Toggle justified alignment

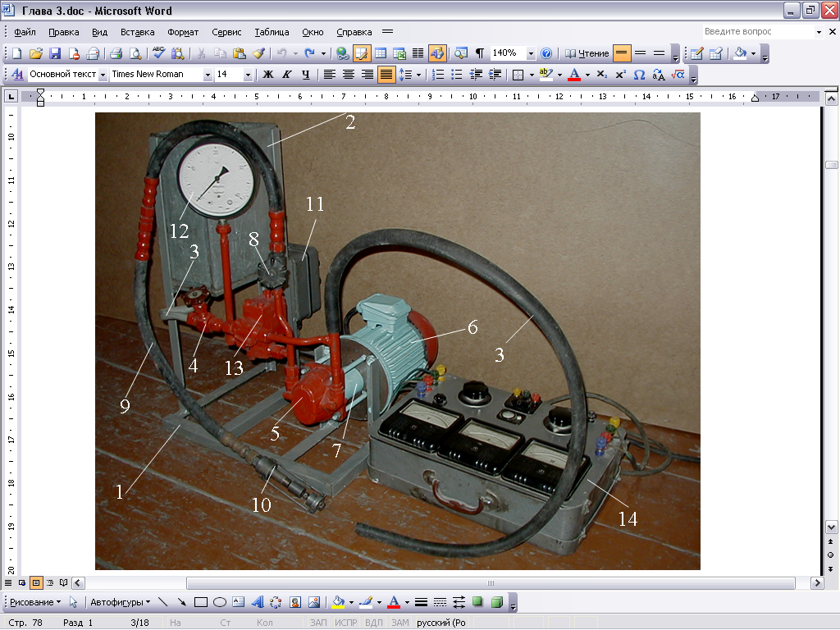click(386, 75)
